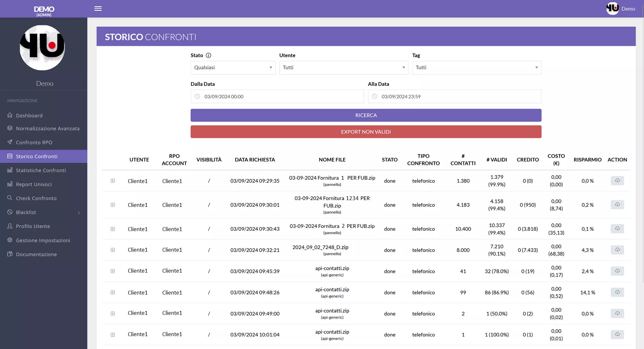Image resolution: width=644 pixels, height=349 pixels.
Task: Click EXPORT NON VALIDI
Action: coord(366,131)
